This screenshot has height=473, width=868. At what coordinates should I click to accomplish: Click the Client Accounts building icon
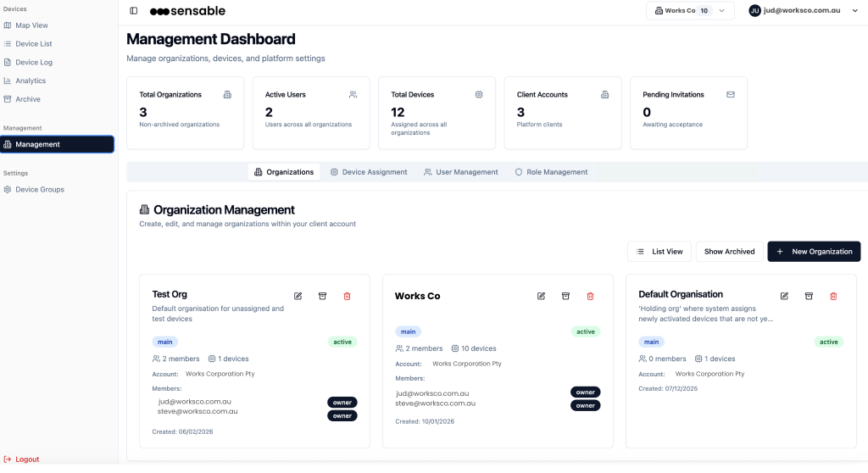(x=604, y=95)
